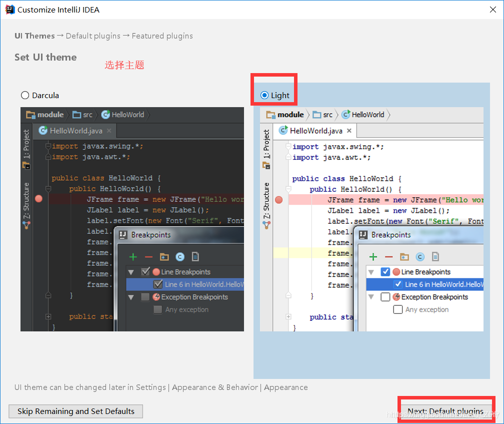Collapse Exception Breakpoints node in Darcula preview
This screenshot has height=424, width=504.
tap(131, 297)
